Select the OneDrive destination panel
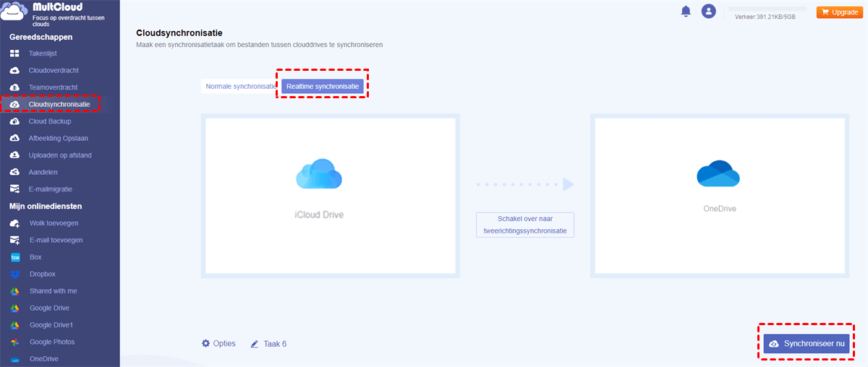 click(719, 196)
